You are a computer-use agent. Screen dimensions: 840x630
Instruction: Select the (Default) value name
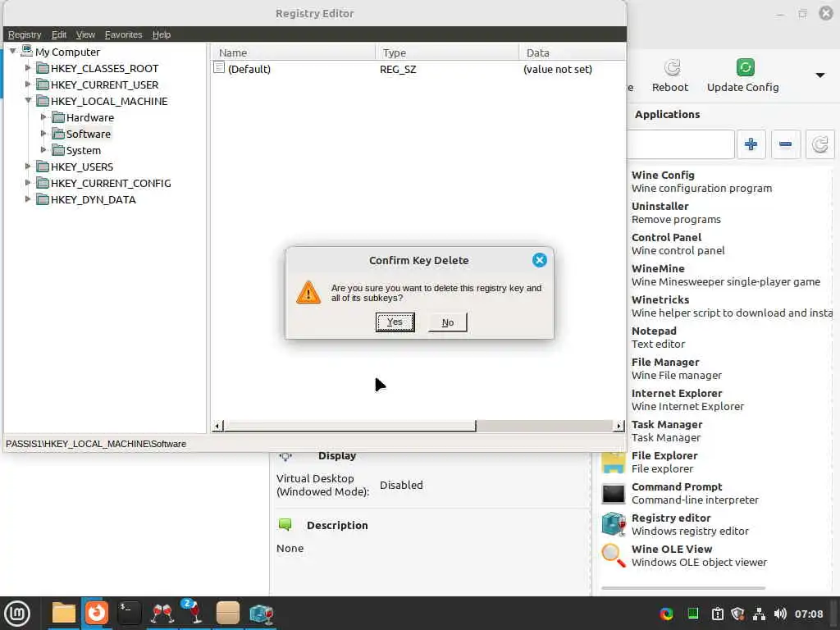(249, 69)
